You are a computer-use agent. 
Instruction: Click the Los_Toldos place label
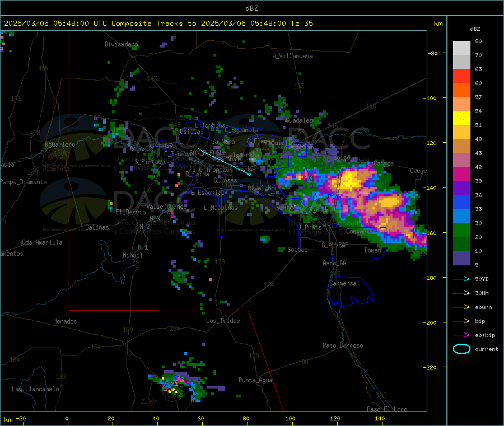point(223,321)
